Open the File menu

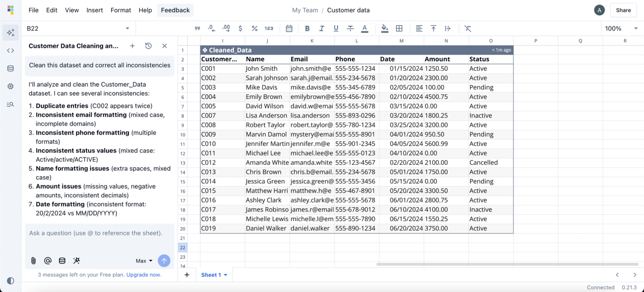tap(34, 10)
